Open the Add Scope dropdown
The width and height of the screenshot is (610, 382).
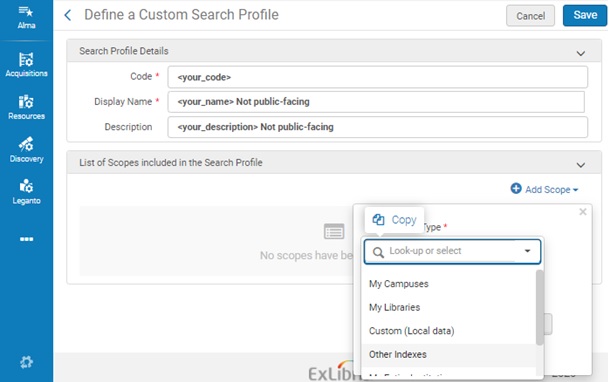544,189
